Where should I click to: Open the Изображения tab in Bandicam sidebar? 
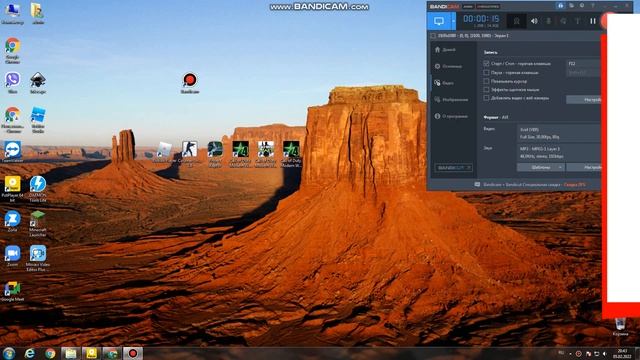[x=451, y=100]
